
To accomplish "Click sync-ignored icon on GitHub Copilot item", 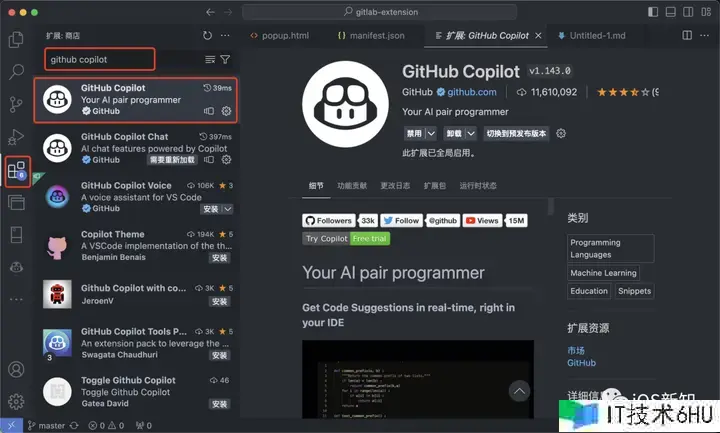I will [x=209, y=111].
